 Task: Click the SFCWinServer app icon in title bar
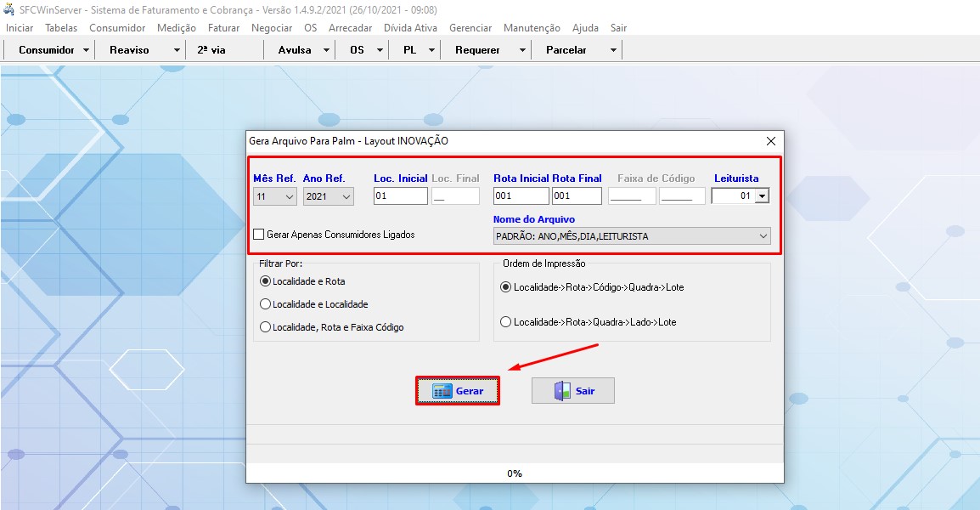click(x=9, y=10)
